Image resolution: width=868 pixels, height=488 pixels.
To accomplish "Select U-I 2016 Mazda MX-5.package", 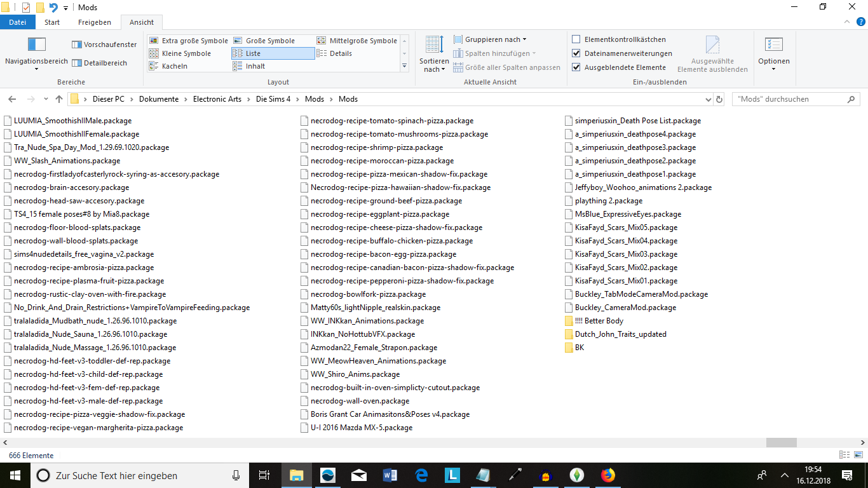I will 357,428.
